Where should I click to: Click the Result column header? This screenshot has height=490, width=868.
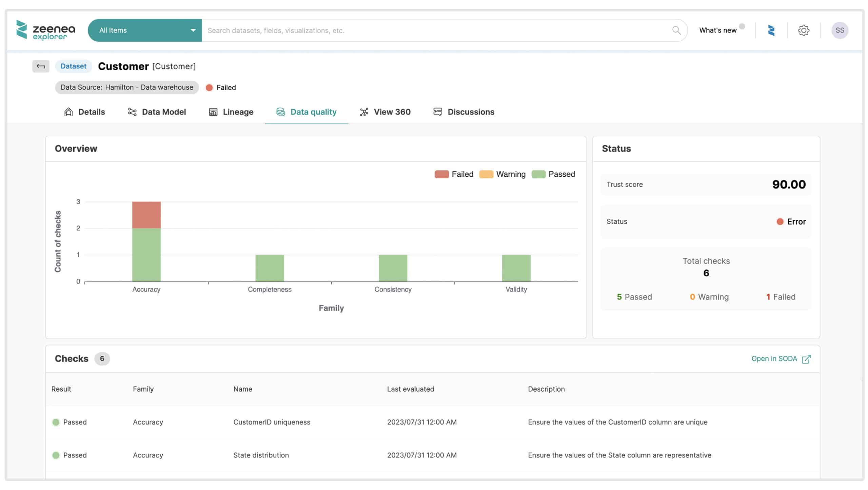pos(61,389)
